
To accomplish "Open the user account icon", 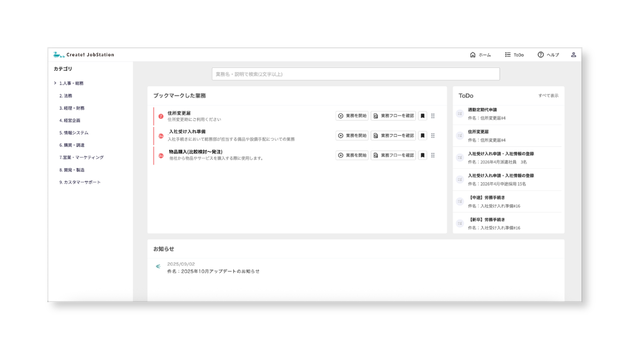I will click(x=573, y=55).
